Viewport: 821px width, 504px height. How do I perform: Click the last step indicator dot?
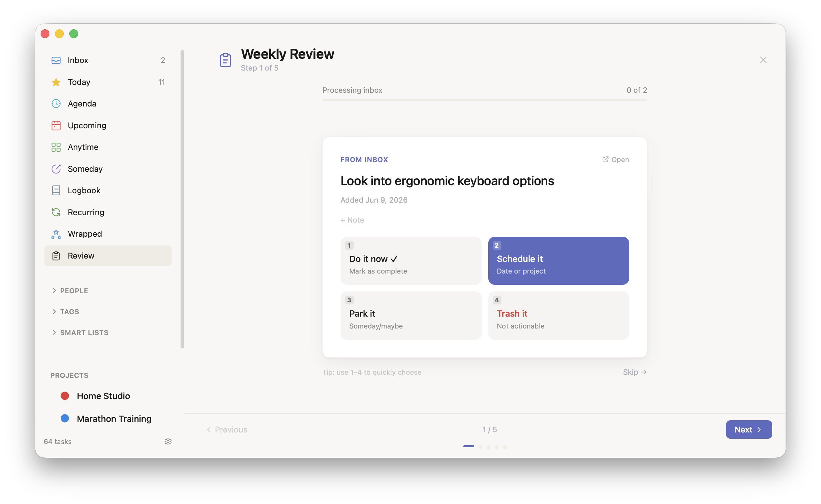point(505,447)
